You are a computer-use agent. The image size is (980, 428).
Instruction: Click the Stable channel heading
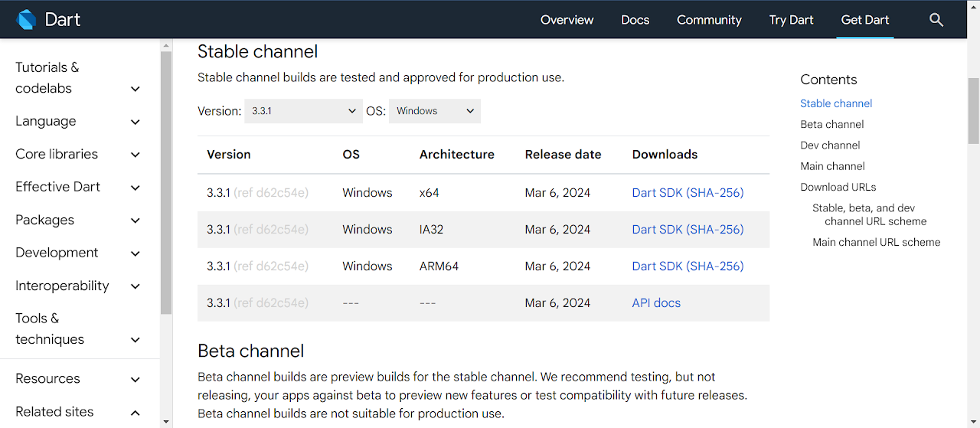point(257,51)
